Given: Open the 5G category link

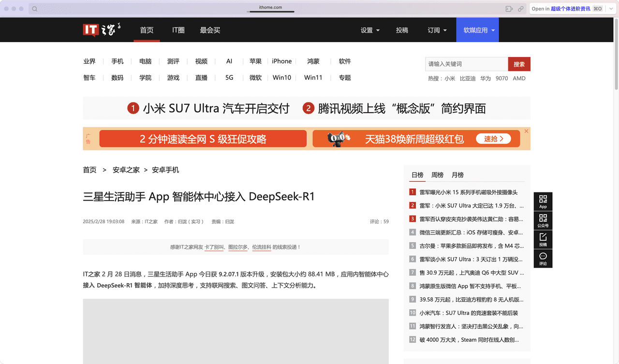Looking at the screenshot, I should click(229, 77).
